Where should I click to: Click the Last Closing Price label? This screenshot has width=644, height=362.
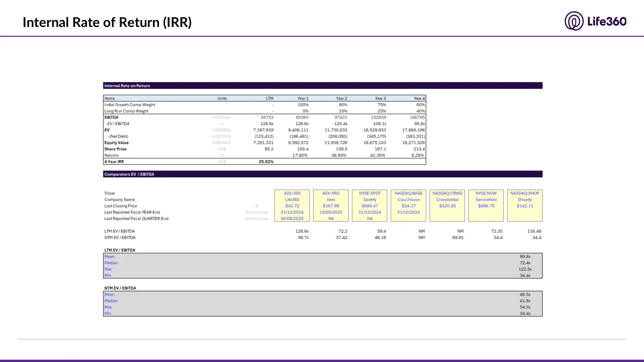point(121,206)
